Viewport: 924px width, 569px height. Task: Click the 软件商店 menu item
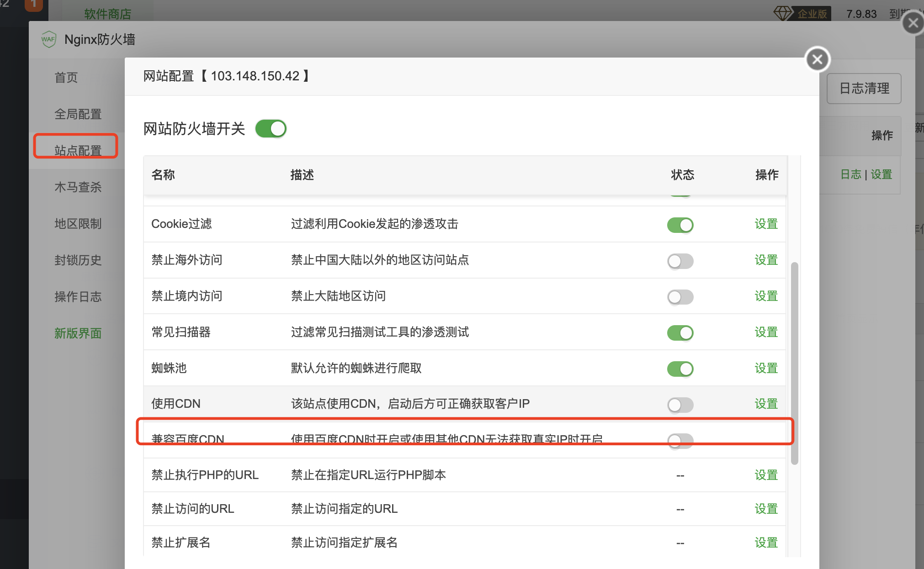pyautogui.click(x=107, y=14)
